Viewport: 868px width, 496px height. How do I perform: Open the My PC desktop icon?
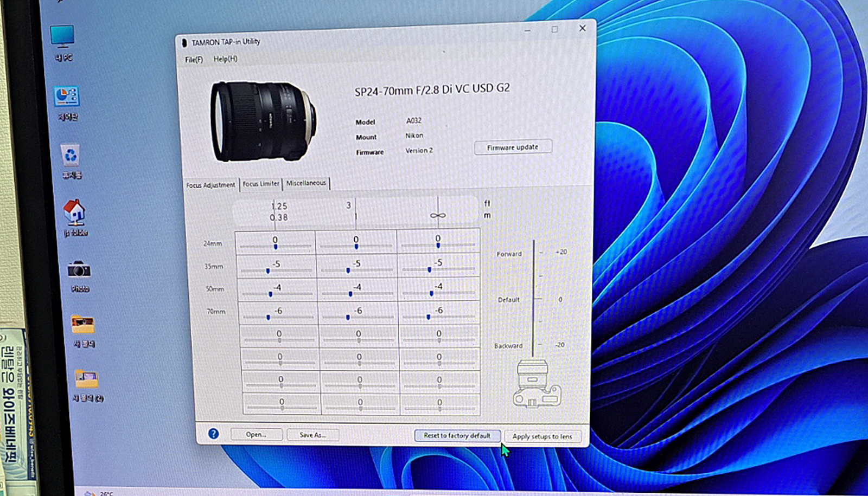(62, 43)
